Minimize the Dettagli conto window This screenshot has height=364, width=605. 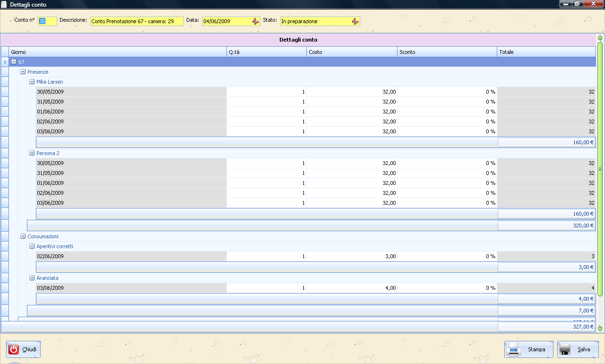coord(565,4)
